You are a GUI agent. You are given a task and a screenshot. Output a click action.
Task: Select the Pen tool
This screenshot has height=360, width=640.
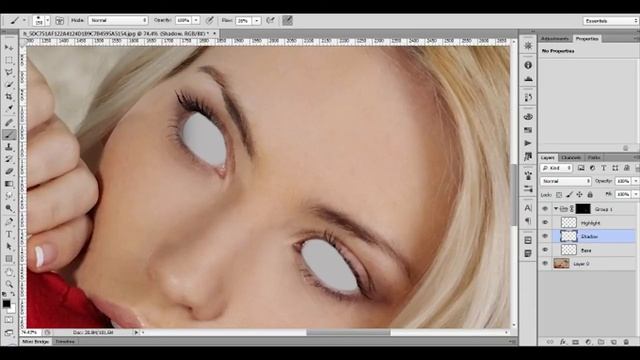(9, 222)
